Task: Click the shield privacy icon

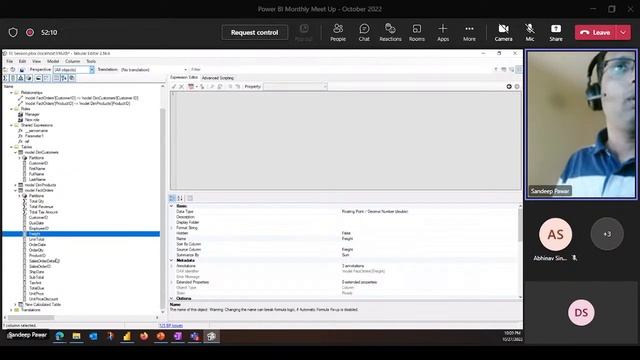Action: pyautogui.click(x=13, y=32)
